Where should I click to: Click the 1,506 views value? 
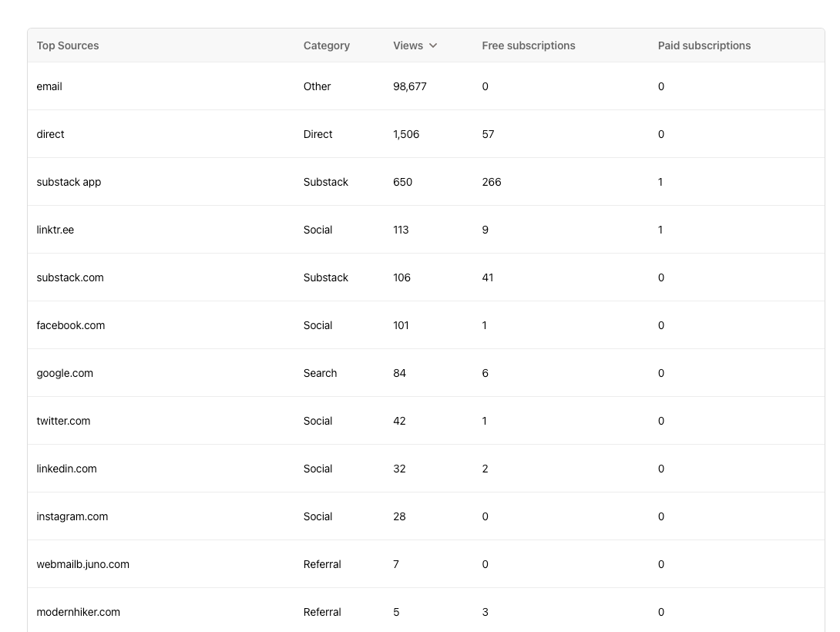pos(406,134)
